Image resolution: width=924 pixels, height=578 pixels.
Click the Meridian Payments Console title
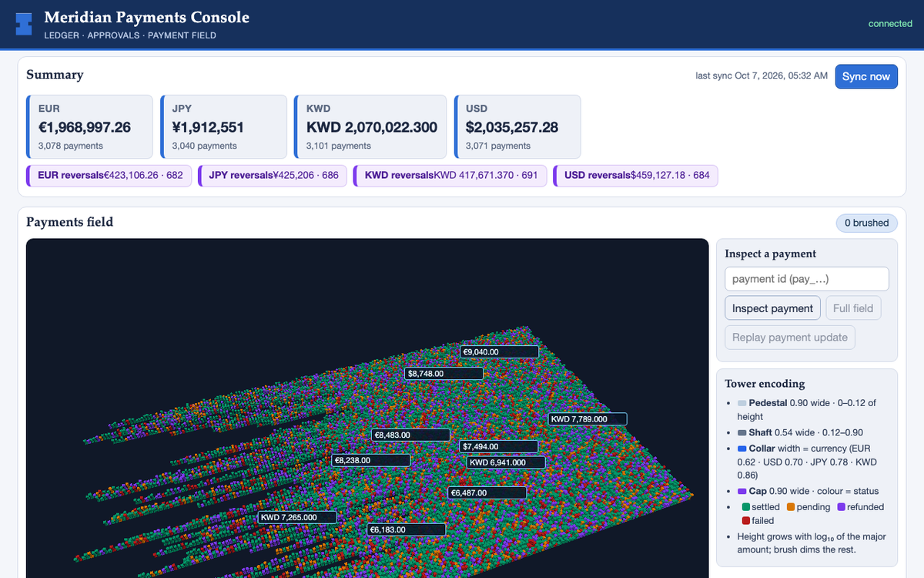pos(147,17)
